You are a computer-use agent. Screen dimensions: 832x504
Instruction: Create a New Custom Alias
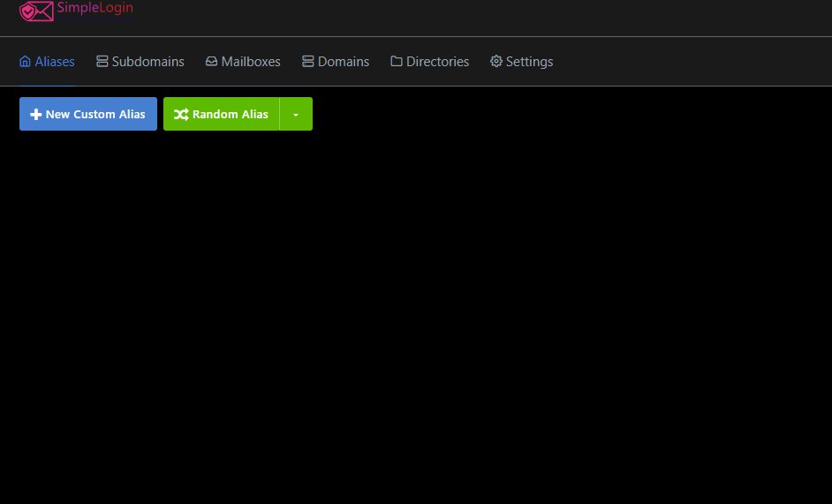[88, 114]
